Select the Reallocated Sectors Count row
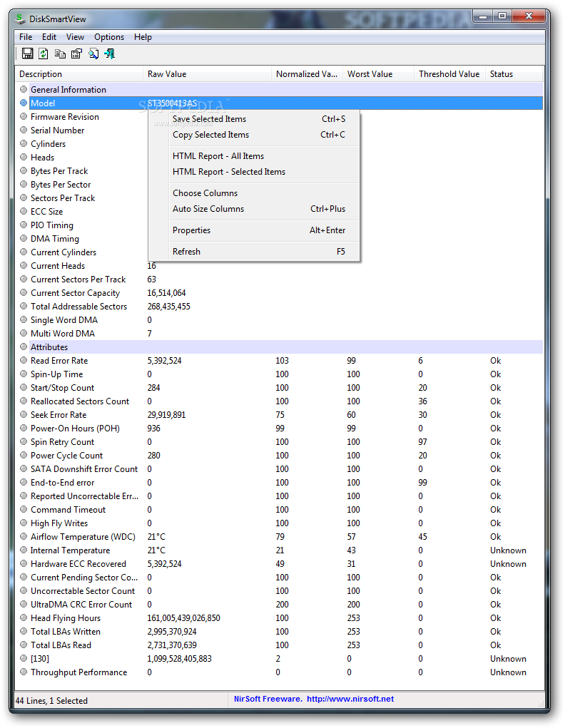The width and height of the screenshot is (565, 728). 279,401
